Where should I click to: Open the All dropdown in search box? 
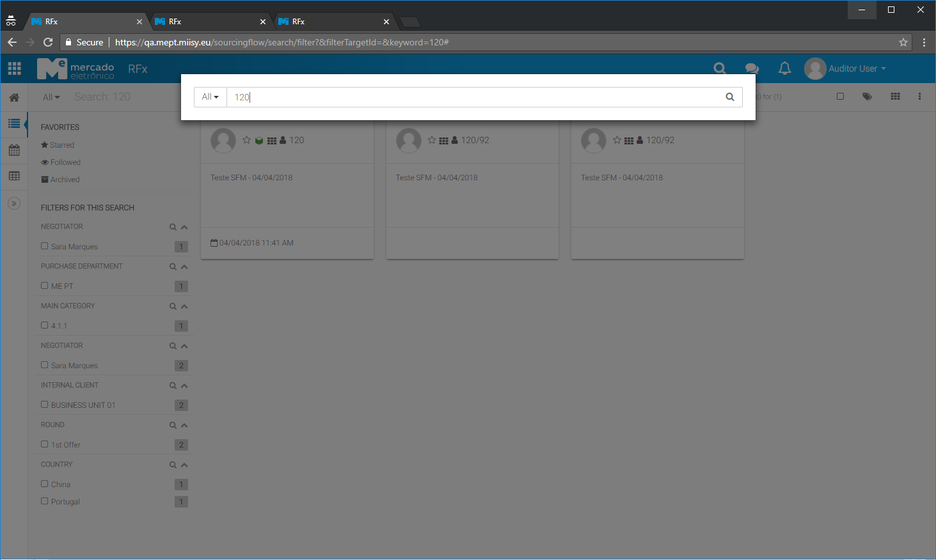(x=210, y=97)
